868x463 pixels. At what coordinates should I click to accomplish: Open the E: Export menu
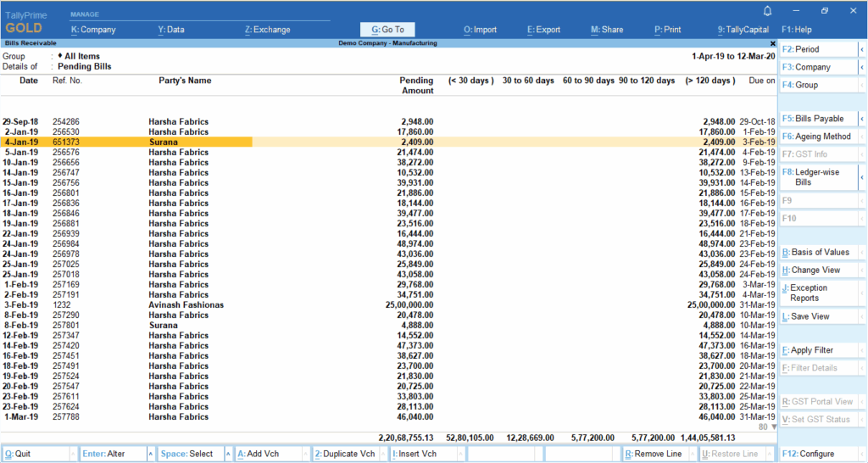(x=543, y=30)
